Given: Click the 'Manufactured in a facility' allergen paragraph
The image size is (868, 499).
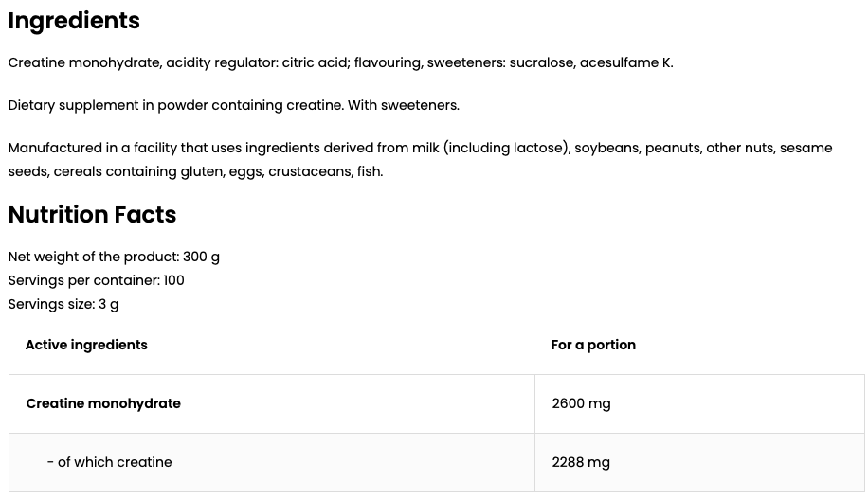Looking at the screenshot, I should [420, 160].
